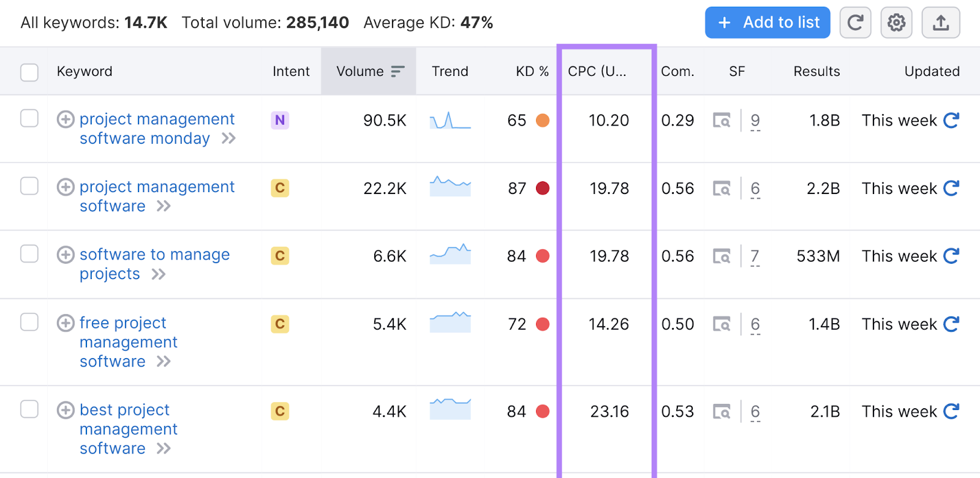
Task: Open SERP features count in 5.4K row
Action: (755, 324)
